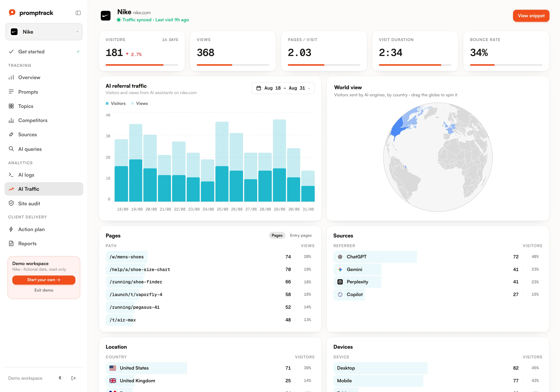This screenshot has height=392, width=560.
Task: Click the Nike logo next to the page title
Action: click(x=106, y=16)
